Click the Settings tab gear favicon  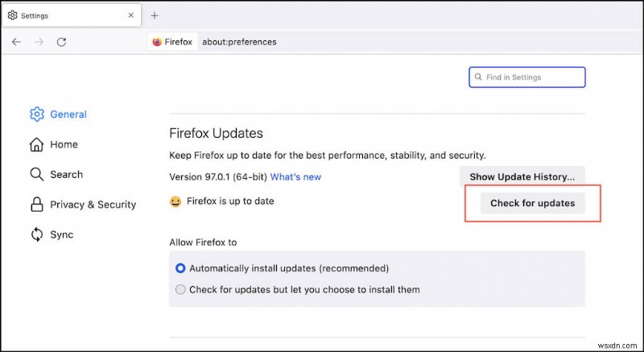(12, 15)
